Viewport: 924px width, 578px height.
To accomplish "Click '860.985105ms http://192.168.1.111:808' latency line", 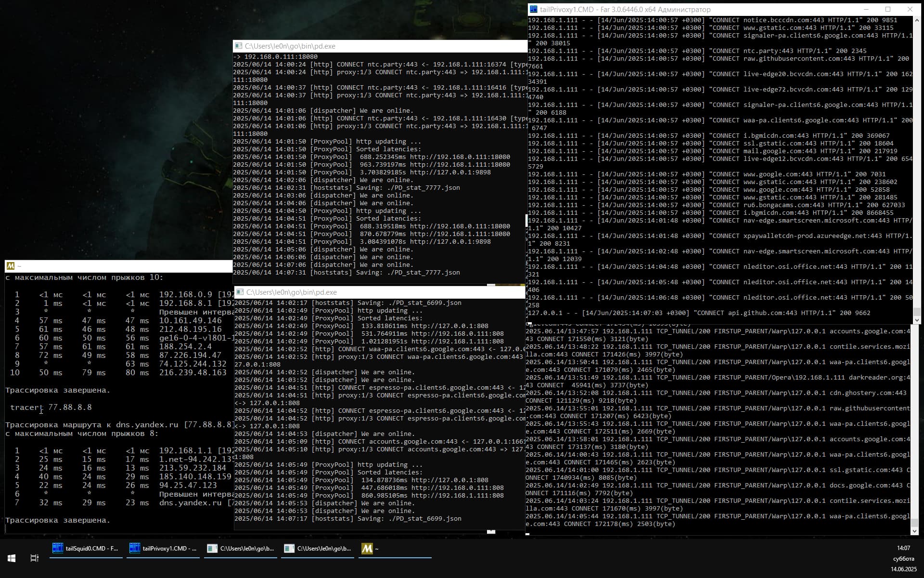I will pos(369,496).
